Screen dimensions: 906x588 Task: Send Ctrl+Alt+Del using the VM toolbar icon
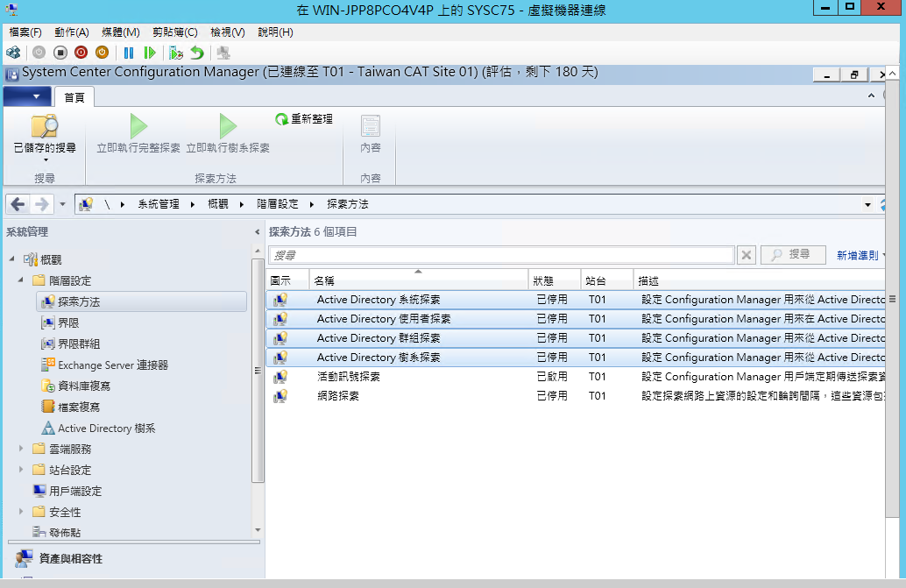coord(13,53)
